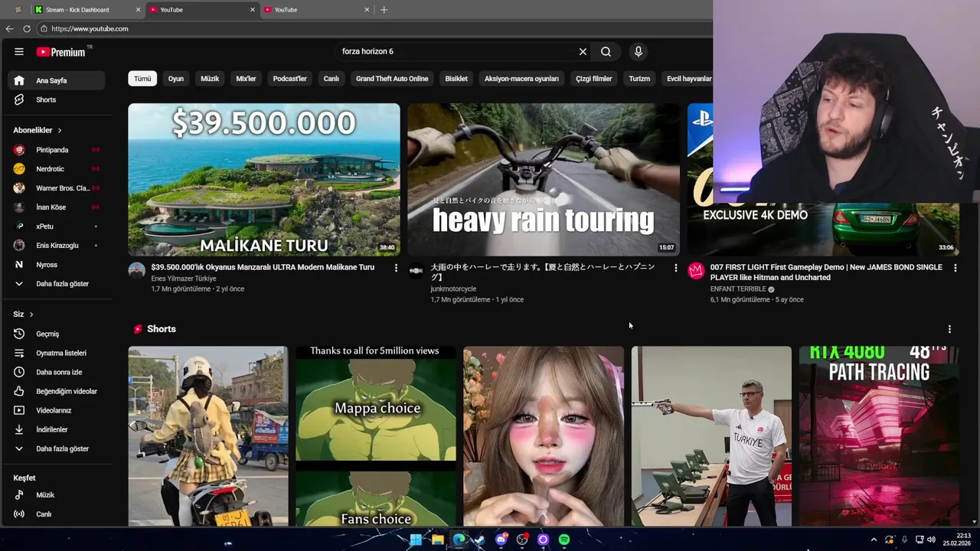
Task: Start voice search with the microphone icon
Action: [x=638, y=51]
